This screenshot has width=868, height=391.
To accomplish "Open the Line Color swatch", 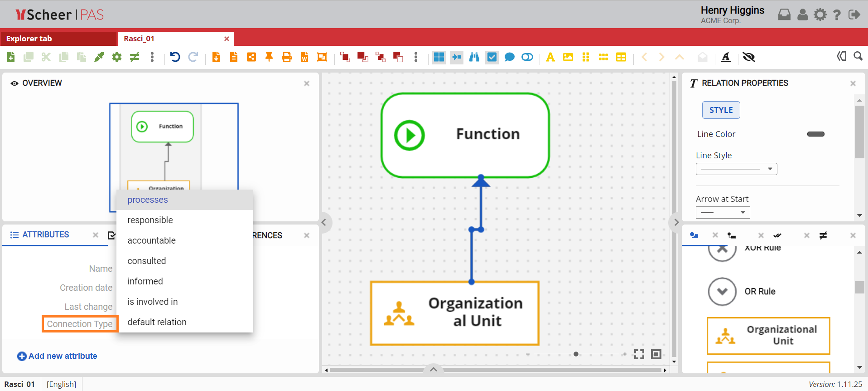I will click(815, 134).
